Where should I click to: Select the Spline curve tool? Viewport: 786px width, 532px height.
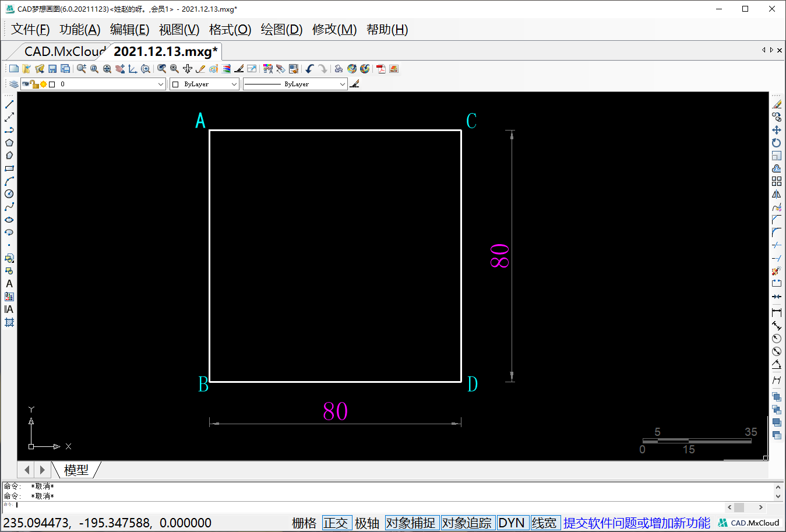(9, 207)
